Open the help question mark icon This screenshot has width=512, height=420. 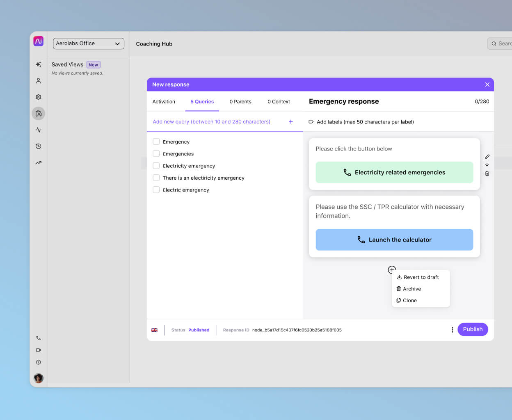click(38, 362)
